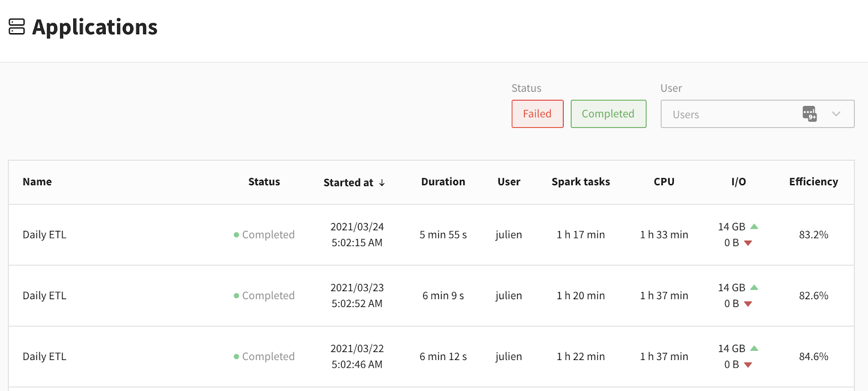Expand the Users dropdown chevron

pos(836,114)
